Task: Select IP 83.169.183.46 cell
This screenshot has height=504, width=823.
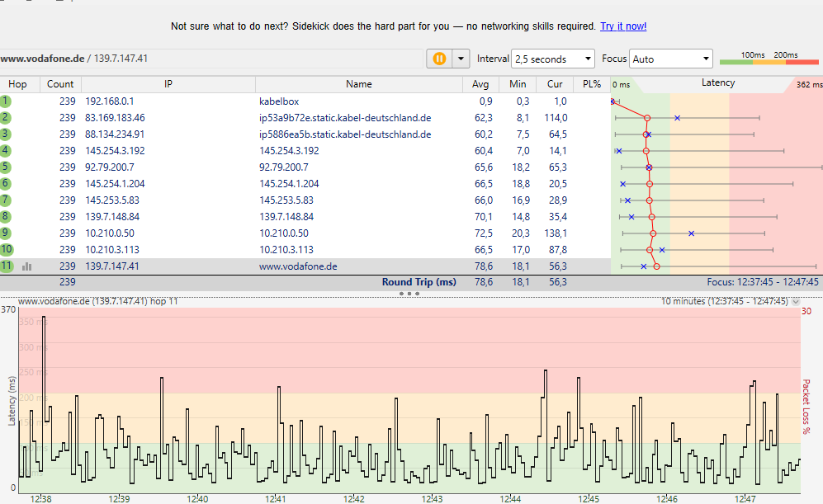Action: click(115, 118)
